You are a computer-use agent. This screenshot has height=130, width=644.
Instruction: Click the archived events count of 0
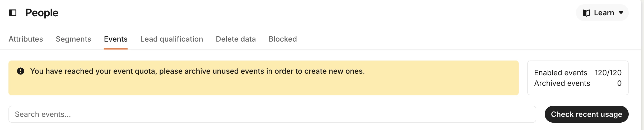tap(619, 83)
